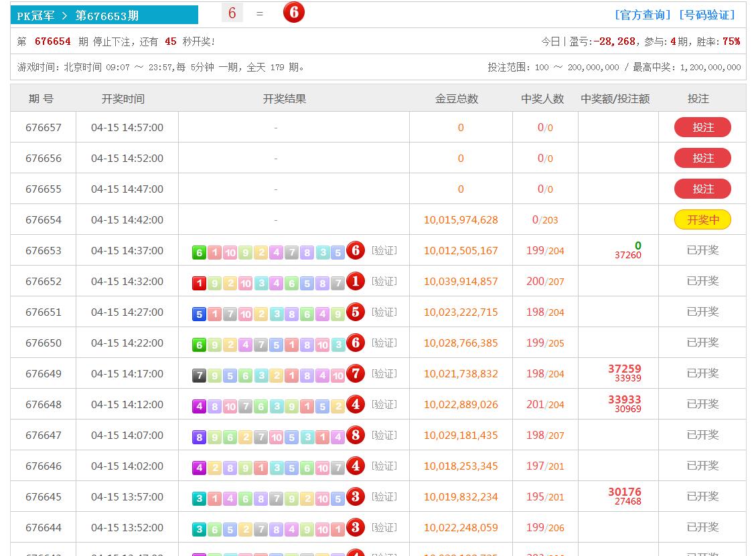Click the red result ball 6 in header

pyautogui.click(x=293, y=13)
